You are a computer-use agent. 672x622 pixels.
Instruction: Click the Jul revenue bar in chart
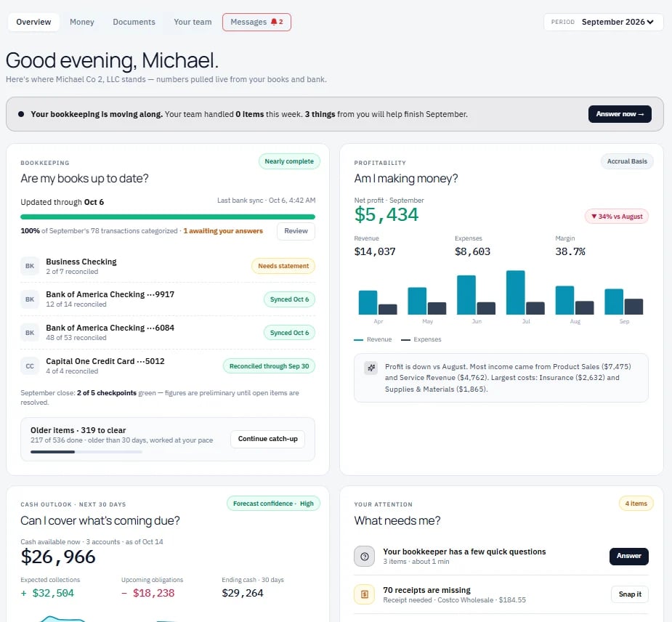pos(516,292)
